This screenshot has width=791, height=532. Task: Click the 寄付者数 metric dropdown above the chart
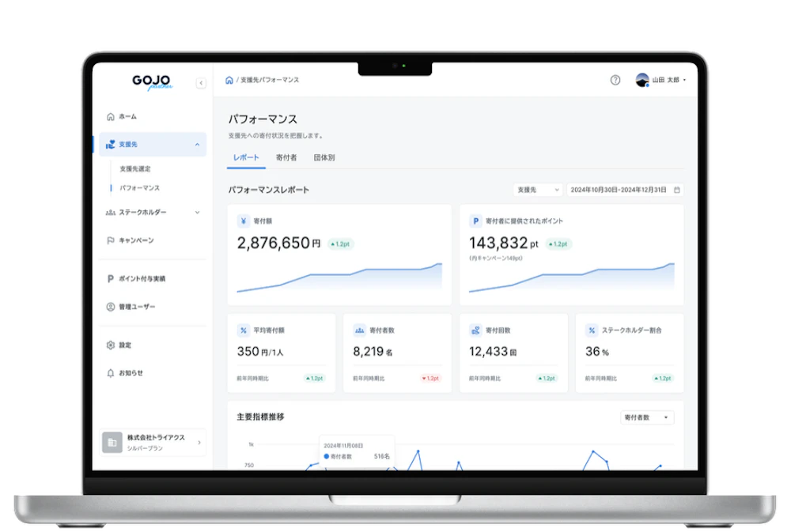tap(646, 417)
